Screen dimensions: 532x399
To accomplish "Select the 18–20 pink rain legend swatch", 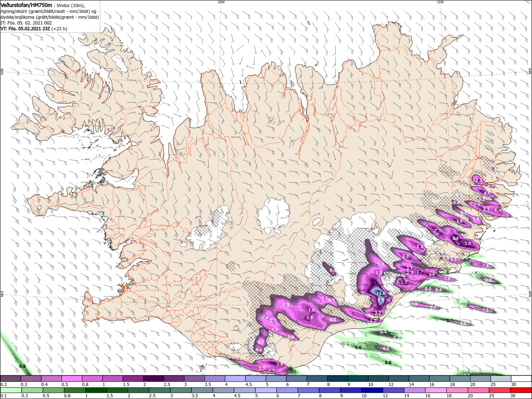I will [x=457, y=390].
